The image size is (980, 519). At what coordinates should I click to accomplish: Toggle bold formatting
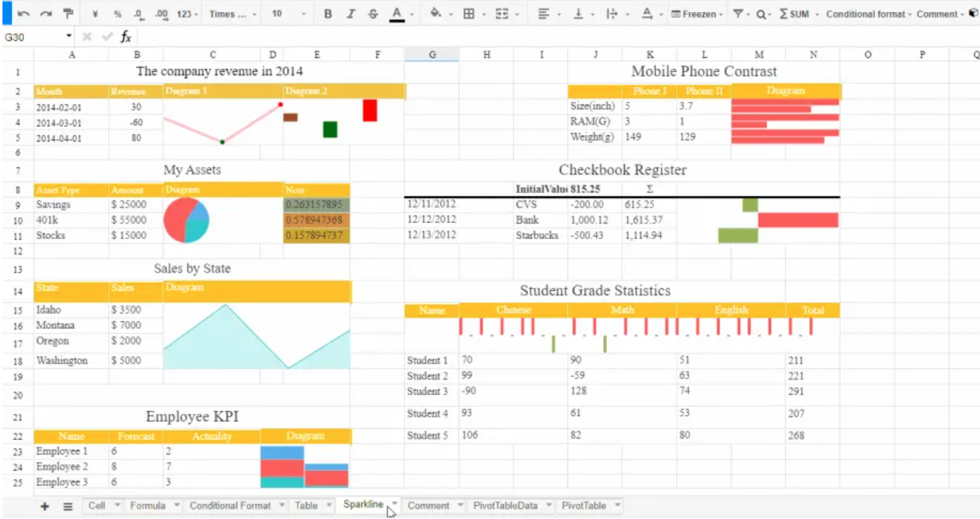pyautogui.click(x=327, y=14)
